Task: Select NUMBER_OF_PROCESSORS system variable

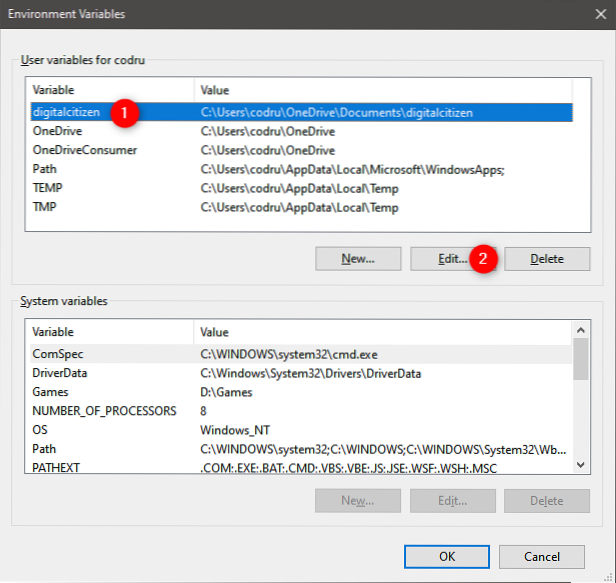Action: click(x=104, y=411)
